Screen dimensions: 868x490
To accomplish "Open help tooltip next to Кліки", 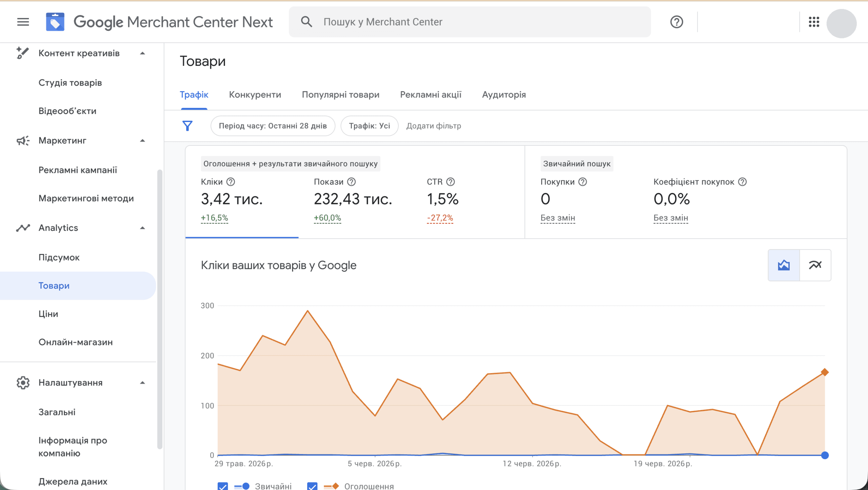I will click(x=231, y=182).
